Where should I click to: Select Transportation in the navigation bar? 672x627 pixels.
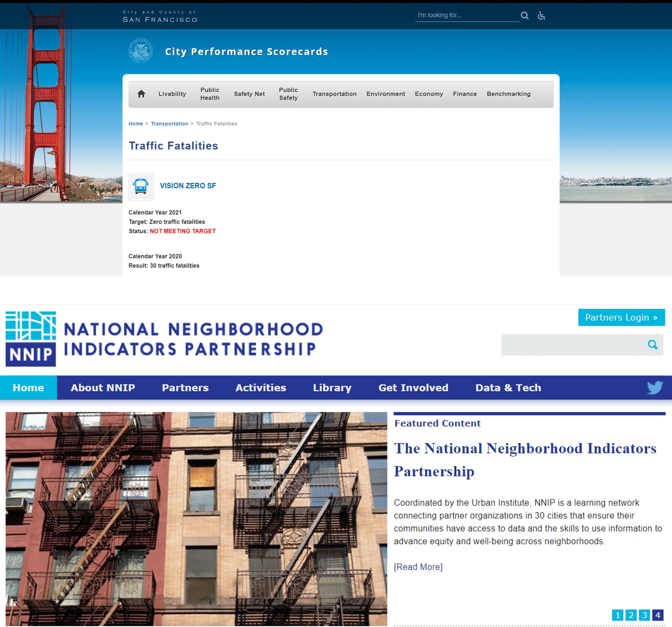point(334,94)
